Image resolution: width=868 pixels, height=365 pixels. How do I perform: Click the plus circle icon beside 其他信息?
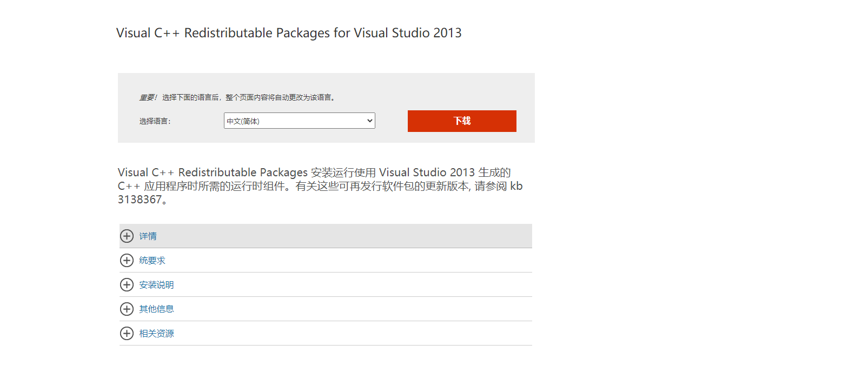coord(127,309)
